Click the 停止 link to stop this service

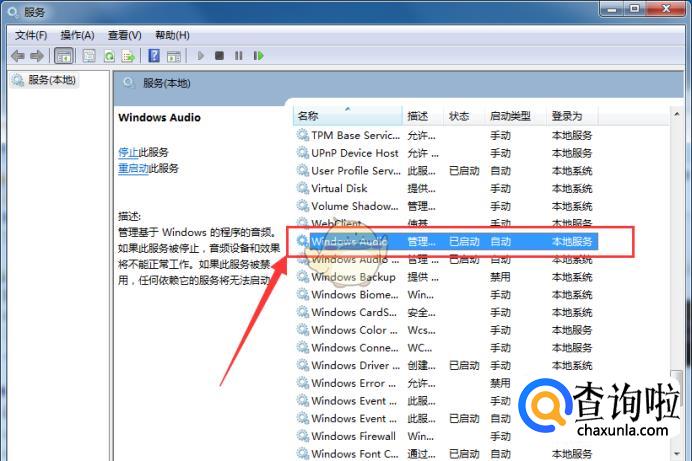click(128, 152)
